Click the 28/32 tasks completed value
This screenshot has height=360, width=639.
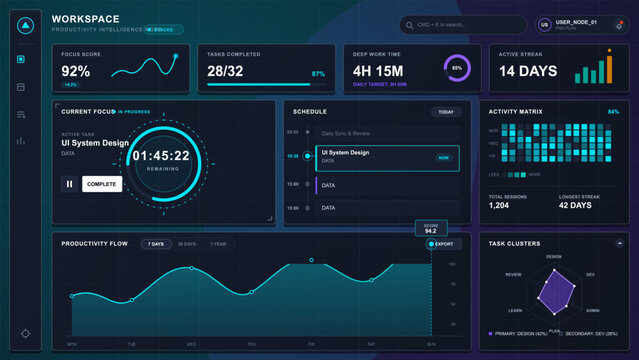point(225,71)
